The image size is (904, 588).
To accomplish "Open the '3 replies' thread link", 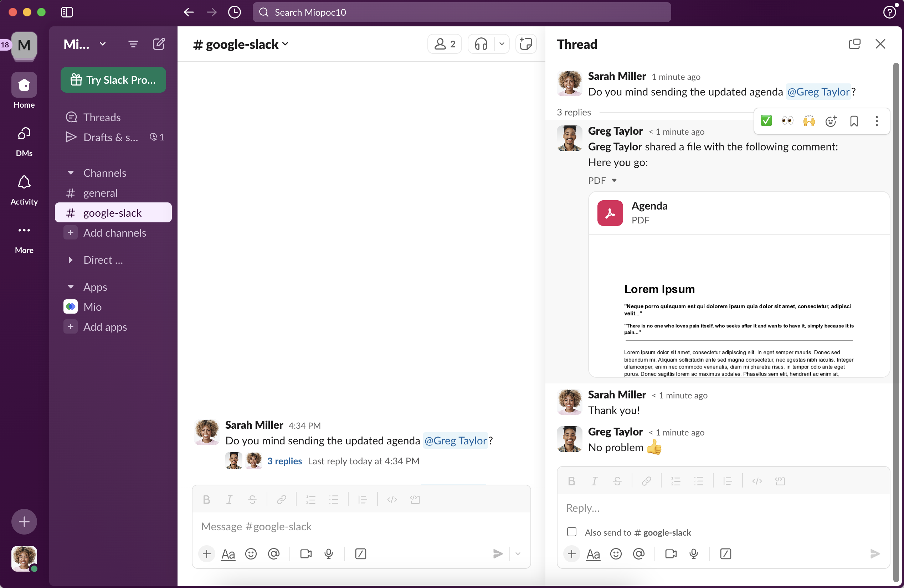I will click(x=284, y=460).
